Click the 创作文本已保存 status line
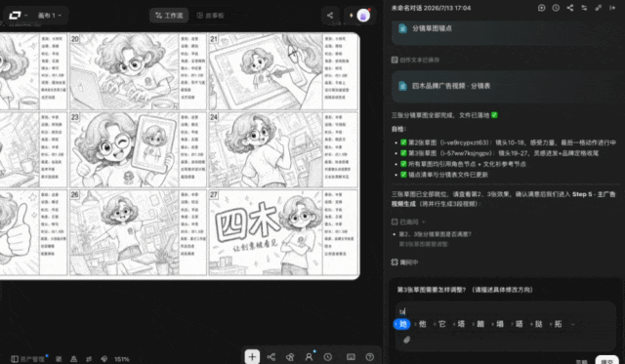This screenshot has height=364, width=625. [x=415, y=60]
